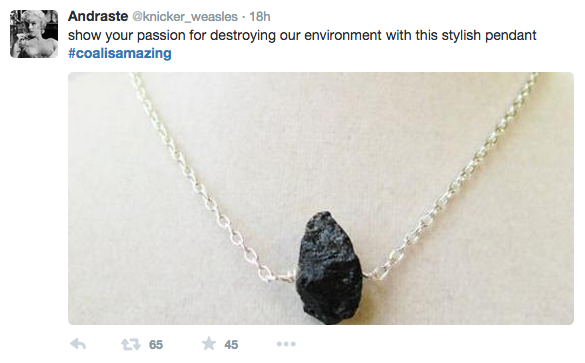The height and width of the screenshot is (363, 585).
Task: View retweeters via the 65 count
Action: 156,344
